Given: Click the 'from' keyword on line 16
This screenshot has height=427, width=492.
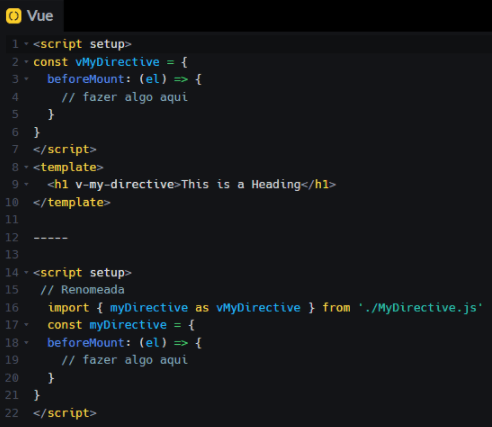Looking at the screenshot, I should click(337, 308).
